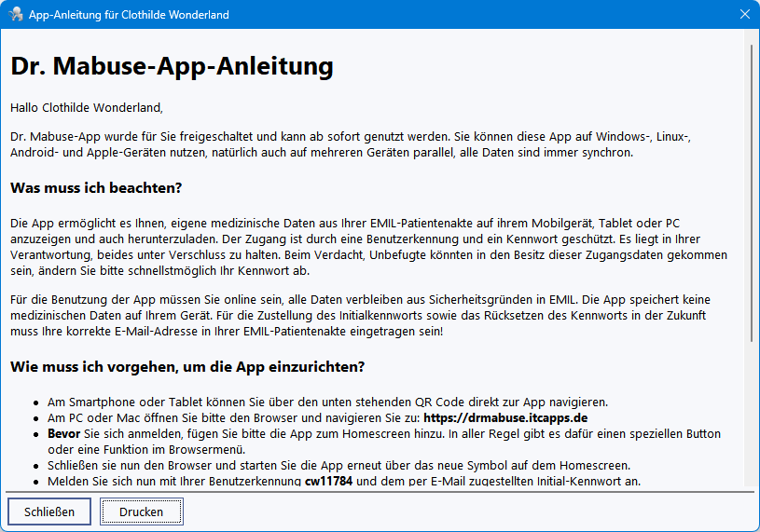Click the empty scrollbar track below the thumb
760x532 pixels.
751,410
